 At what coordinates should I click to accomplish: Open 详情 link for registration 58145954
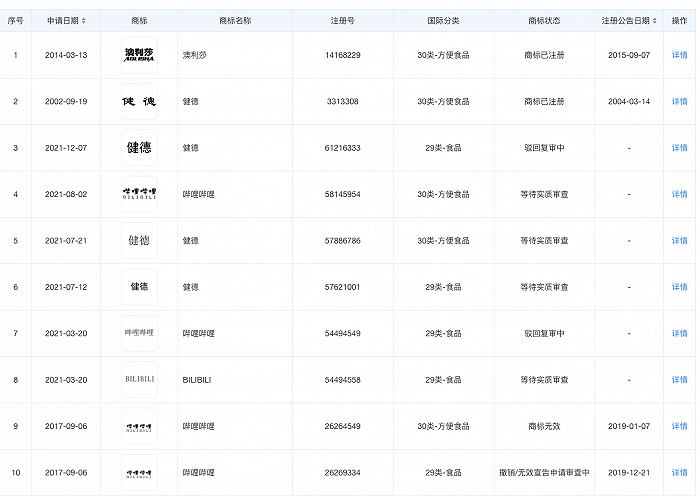click(679, 194)
